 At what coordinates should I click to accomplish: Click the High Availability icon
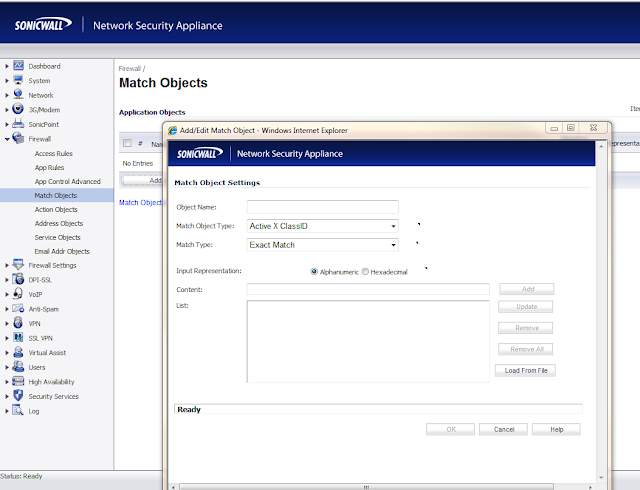coord(18,381)
